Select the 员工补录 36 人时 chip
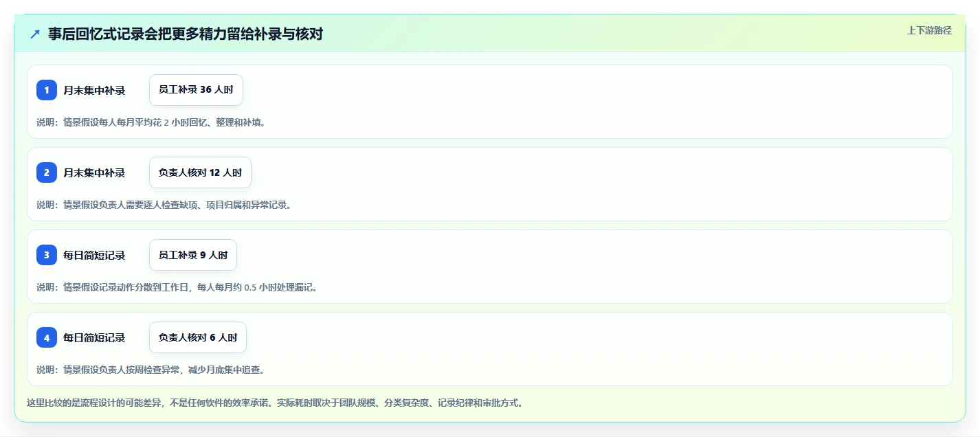 [x=196, y=90]
